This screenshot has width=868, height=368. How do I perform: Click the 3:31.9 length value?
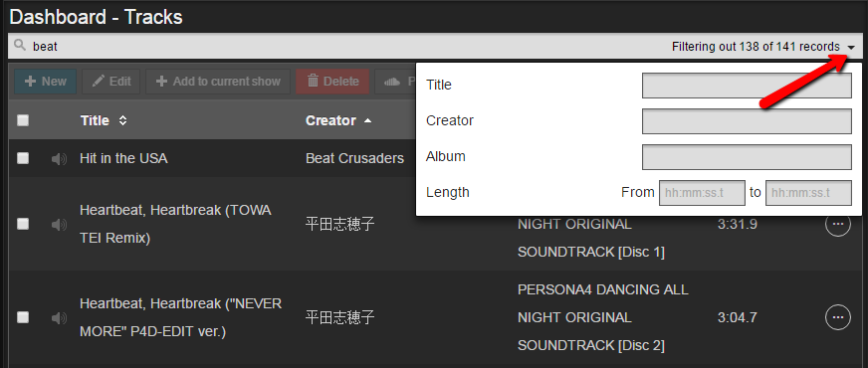pos(738,224)
